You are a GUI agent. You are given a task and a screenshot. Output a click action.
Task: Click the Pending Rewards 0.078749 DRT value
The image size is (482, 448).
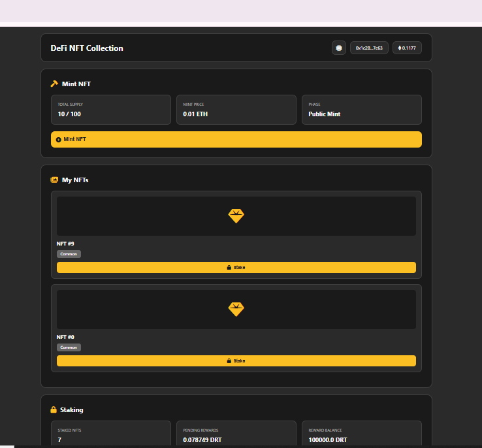202,440
